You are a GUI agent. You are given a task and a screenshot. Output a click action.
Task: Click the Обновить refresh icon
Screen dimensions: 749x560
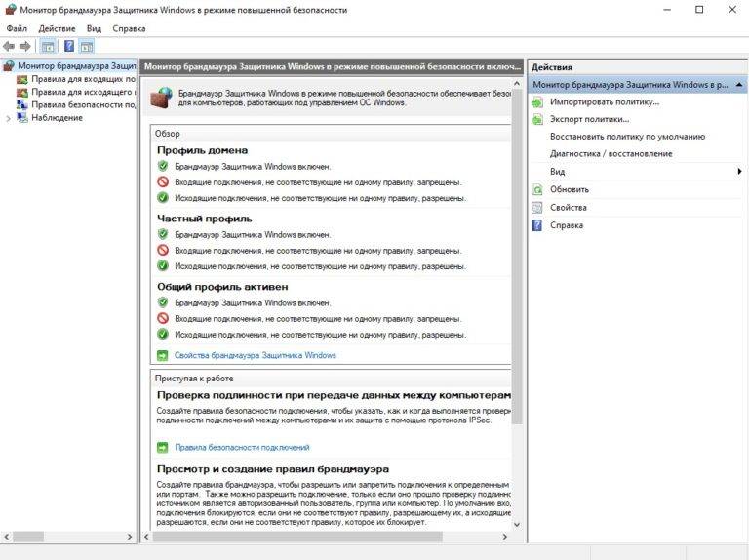pos(537,189)
